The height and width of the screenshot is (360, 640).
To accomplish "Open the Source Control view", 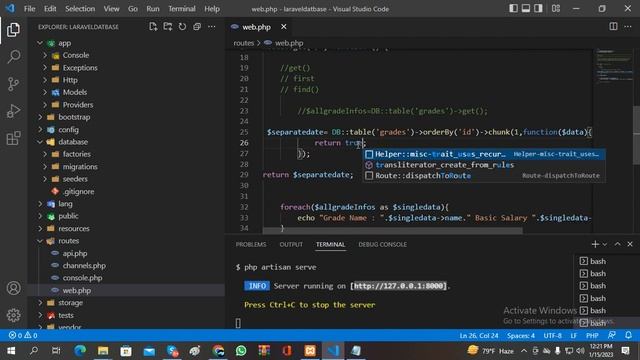I will coord(13,84).
